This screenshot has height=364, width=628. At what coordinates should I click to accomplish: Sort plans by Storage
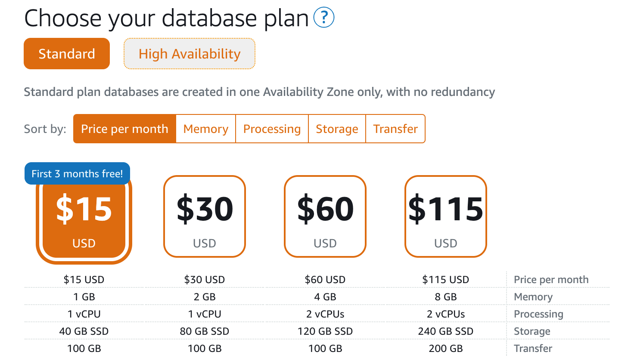point(337,129)
